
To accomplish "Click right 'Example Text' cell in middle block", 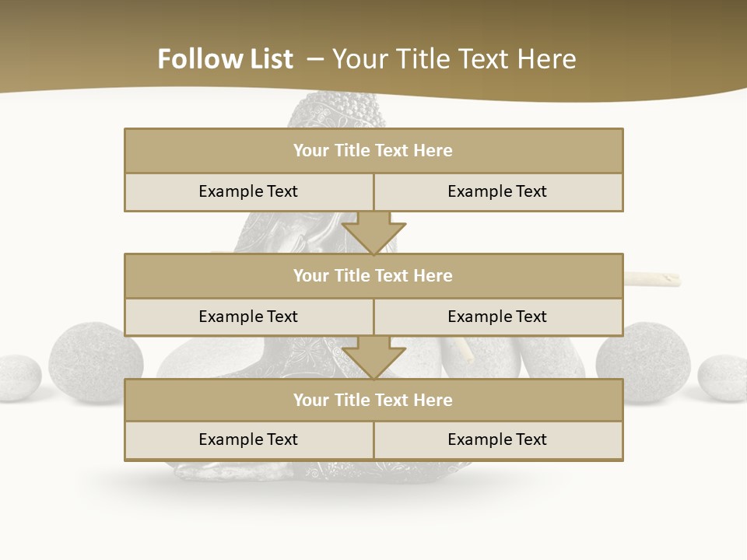I will click(x=497, y=317).
